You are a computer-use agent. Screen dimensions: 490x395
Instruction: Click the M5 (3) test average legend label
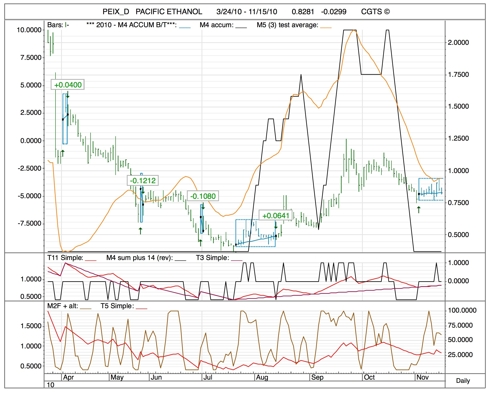pos(287,25)
